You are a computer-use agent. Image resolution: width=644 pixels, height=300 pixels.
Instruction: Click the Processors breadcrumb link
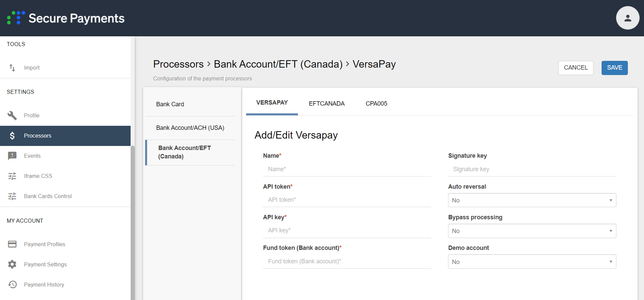pos(178,64)
